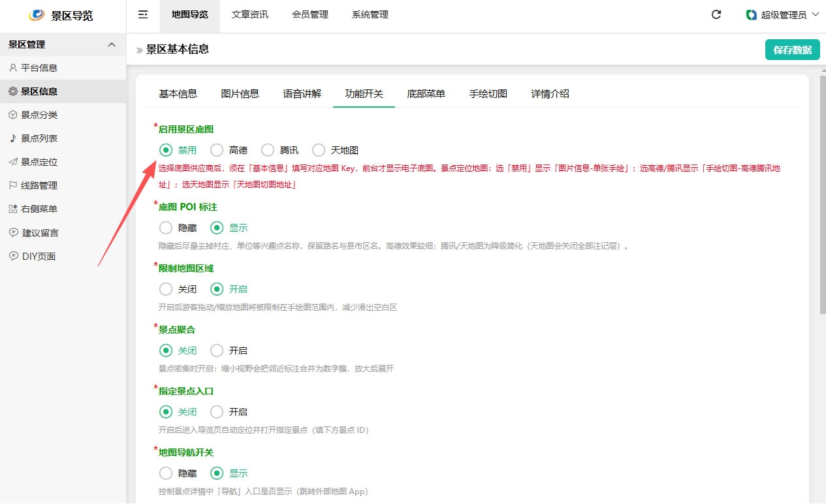The image size is (826, 504).
Task: Click the 景区基本信息 page title
Action: (x=178, y=50)
